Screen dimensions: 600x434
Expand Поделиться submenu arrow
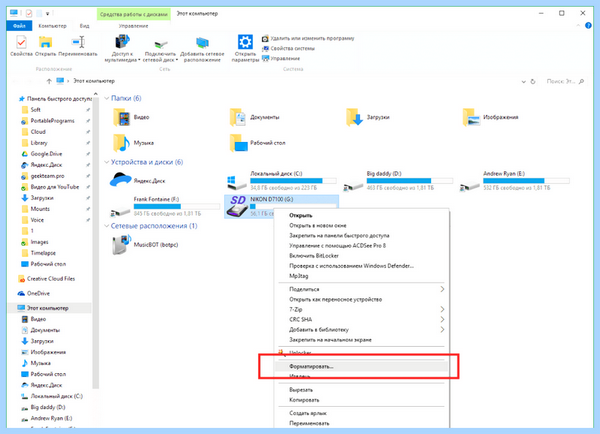[442, 289]
